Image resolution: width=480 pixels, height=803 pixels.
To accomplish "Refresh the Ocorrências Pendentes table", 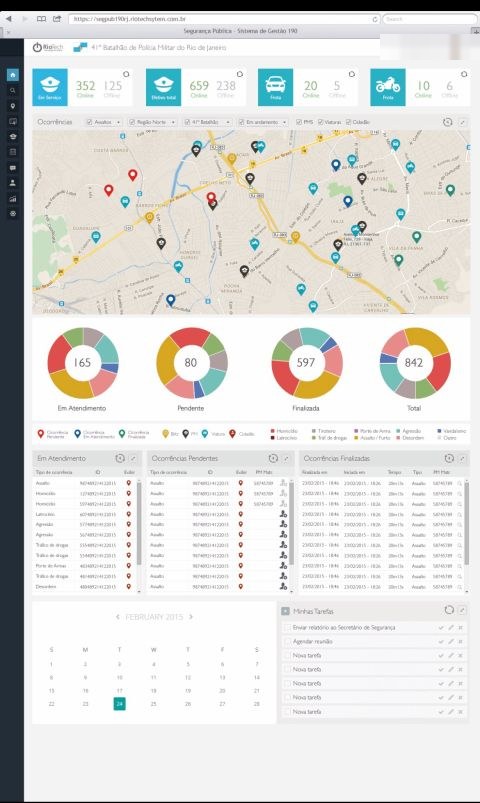I will coord(273,458).
